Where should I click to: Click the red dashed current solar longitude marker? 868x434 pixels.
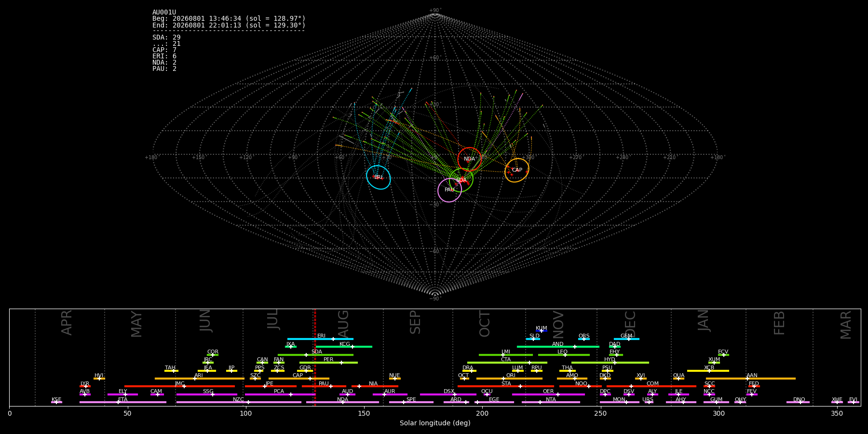pos(315,357)
